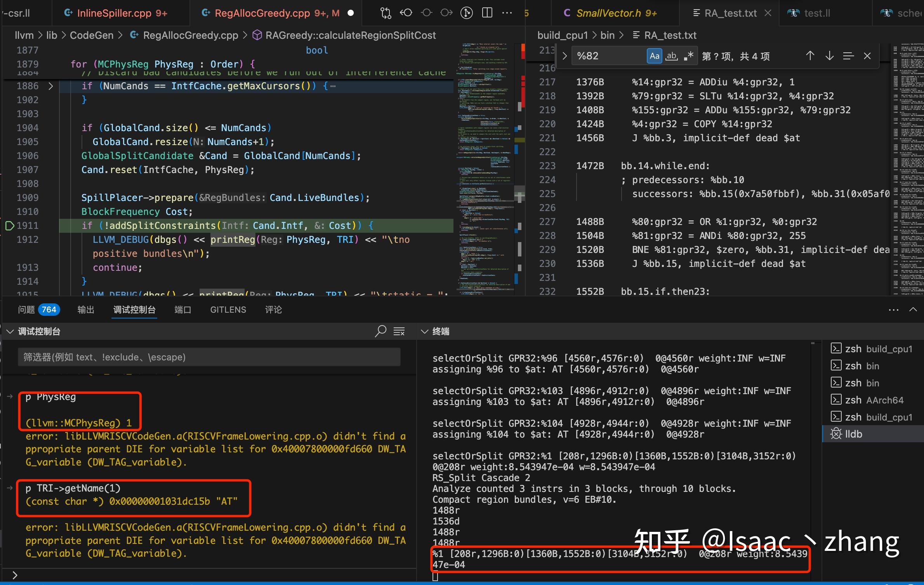Click the split editor icon
Viewport: 924px width, 585px height.
tap(487, 13)
